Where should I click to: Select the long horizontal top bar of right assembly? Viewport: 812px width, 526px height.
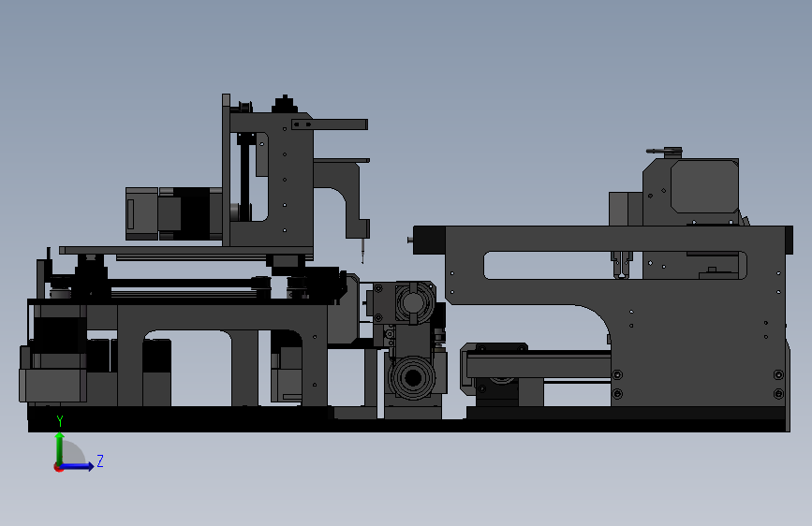603,240
